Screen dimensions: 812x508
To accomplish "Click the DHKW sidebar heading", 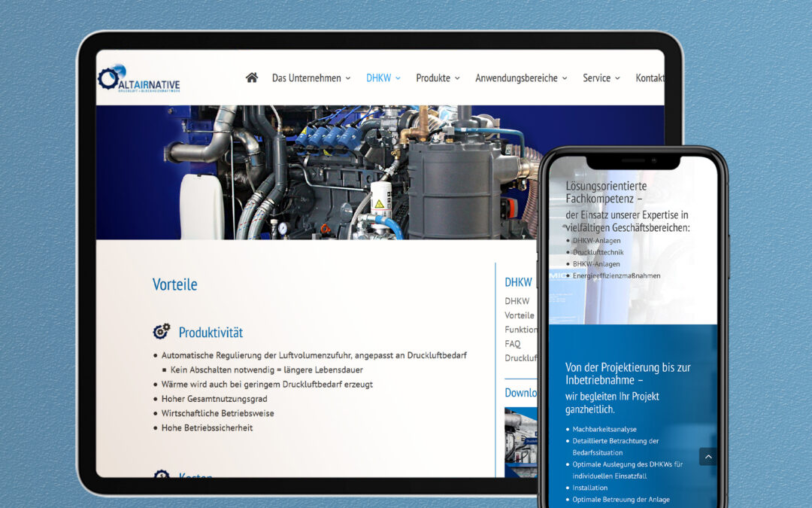I will (x=518, y=282).
